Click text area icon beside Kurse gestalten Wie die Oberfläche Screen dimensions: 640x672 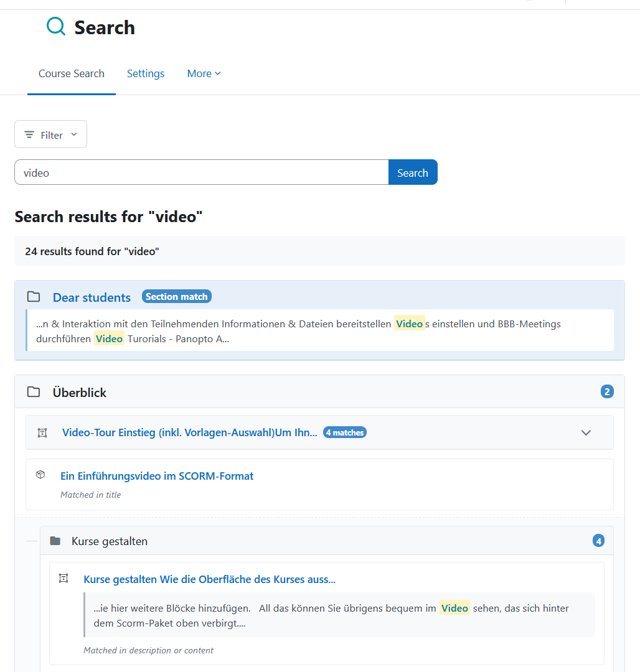(64, 578)
